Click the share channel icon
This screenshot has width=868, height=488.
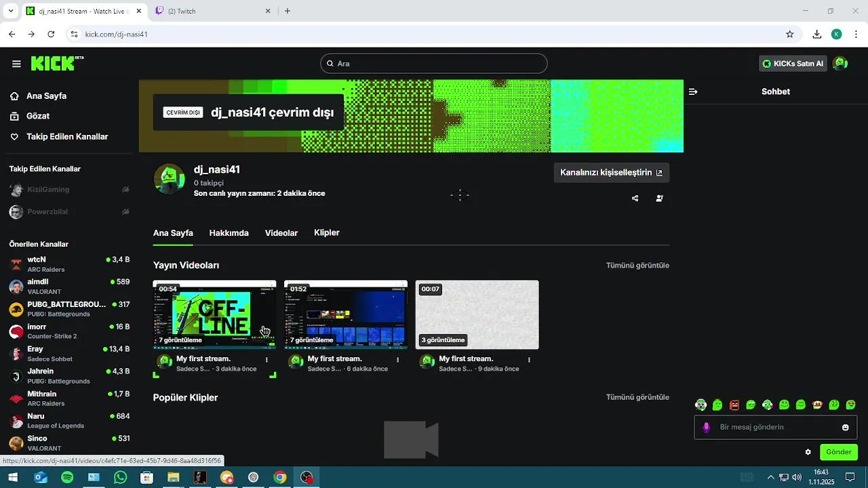(x=635, y=199)
